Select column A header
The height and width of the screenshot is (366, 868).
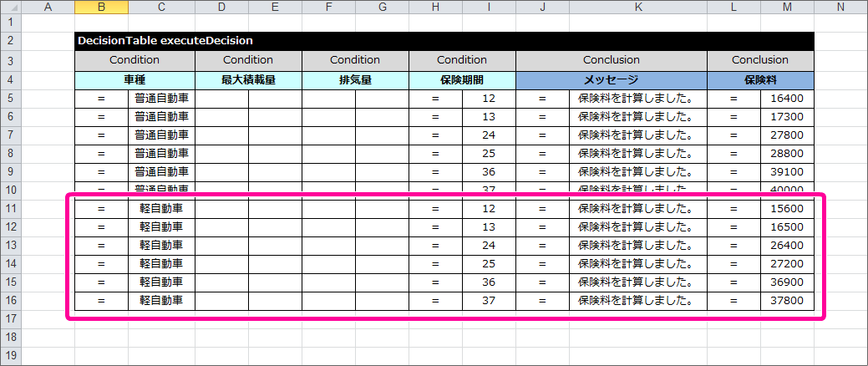coord(48,8)
